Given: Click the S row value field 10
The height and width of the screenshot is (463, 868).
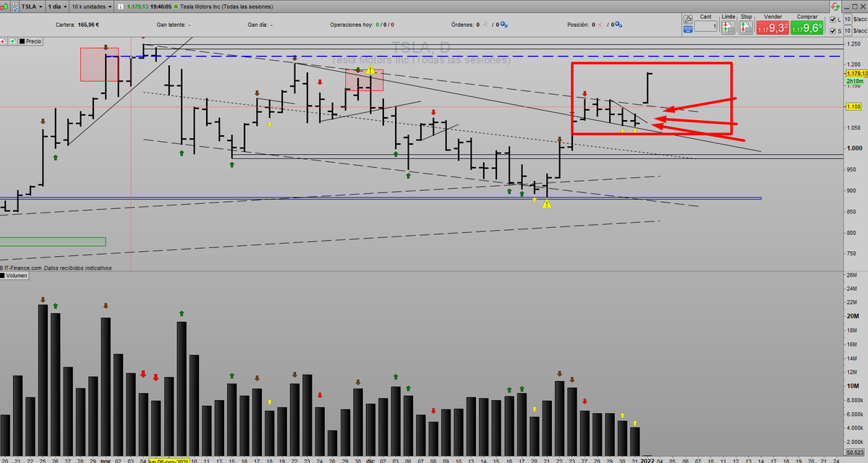Looking at the screenshot, I should tap(848, 31).
